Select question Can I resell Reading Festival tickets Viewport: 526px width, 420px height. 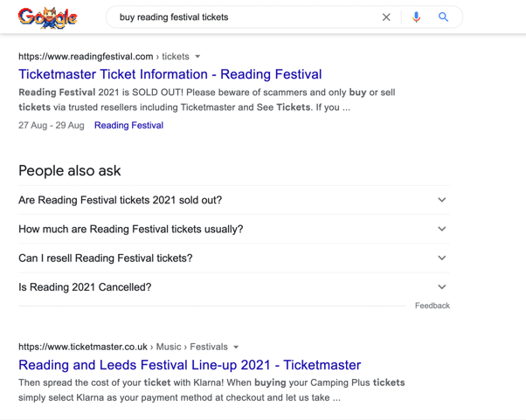105,258
